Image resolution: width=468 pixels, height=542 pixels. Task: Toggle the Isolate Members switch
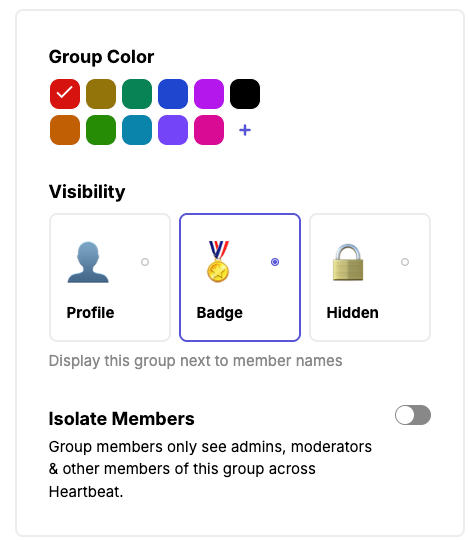coord(413,415)
